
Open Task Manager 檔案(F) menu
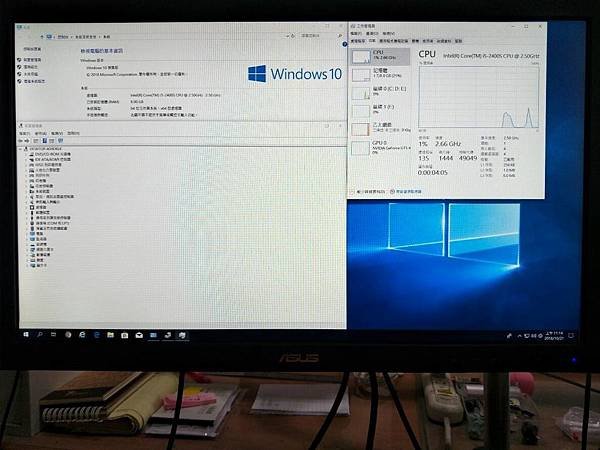coord(356,34)
